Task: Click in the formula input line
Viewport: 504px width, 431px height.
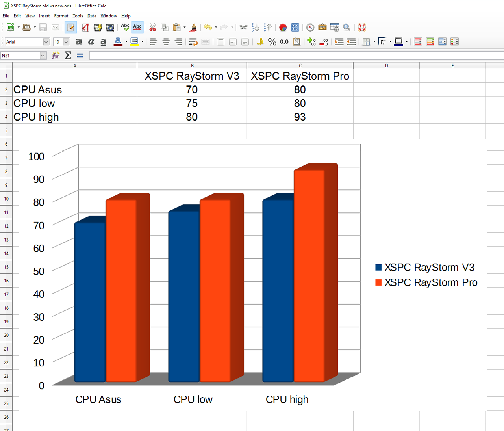Action: point(296,56)
